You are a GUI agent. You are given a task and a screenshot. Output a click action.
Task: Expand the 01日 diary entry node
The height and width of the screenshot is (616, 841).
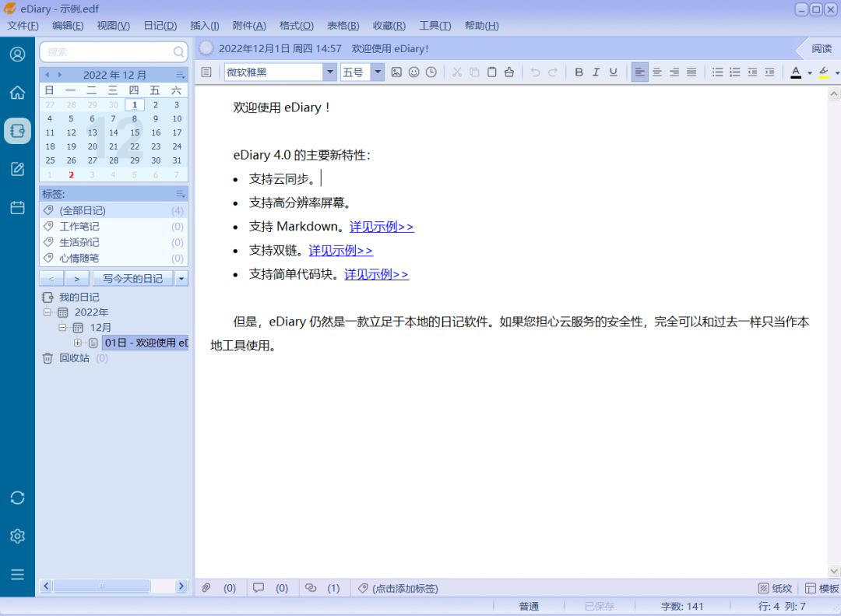(78, 343)
